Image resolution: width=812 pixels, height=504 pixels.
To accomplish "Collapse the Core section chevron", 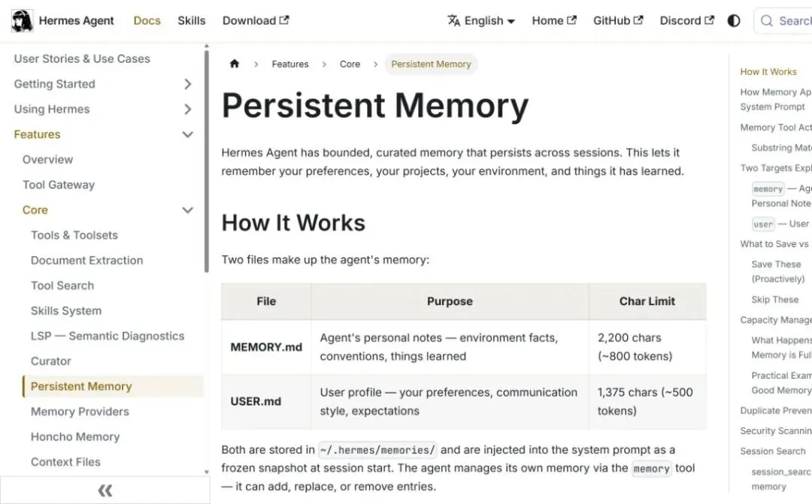I will (x=187, y=210).
